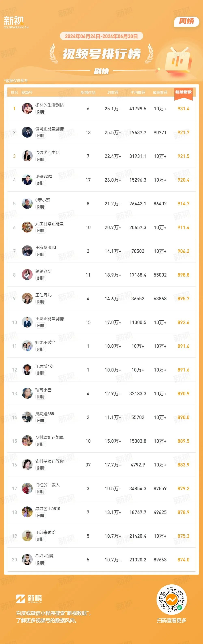Click the 新榜 logo at bottom left

pos(29,599)
